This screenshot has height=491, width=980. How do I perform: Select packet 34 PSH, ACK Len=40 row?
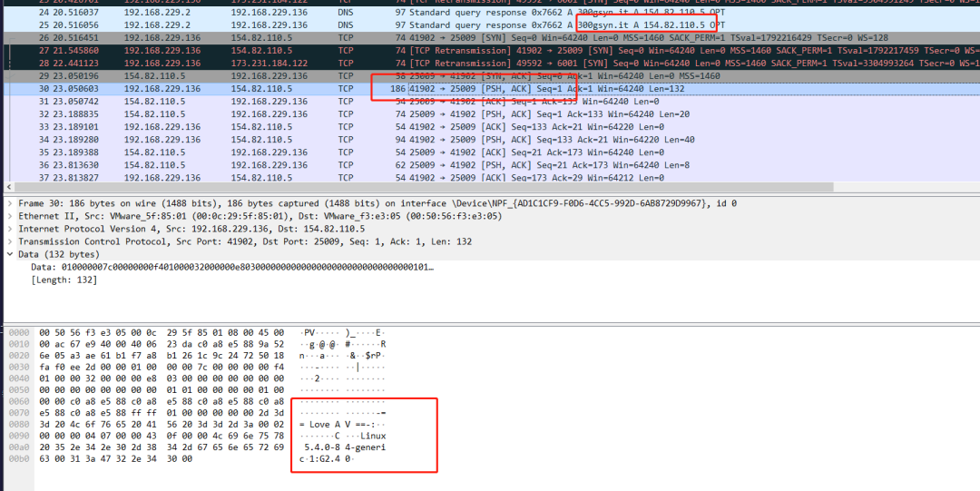(490, 140)
